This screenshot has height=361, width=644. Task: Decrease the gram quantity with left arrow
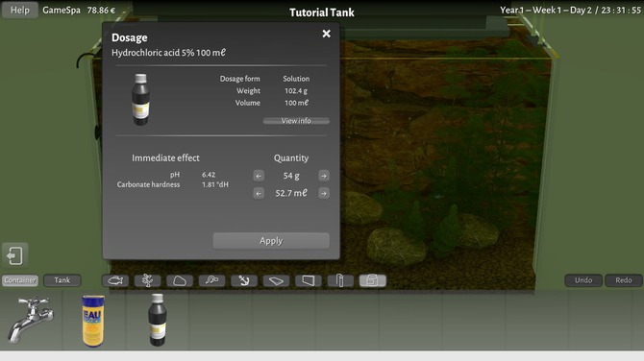(259, 176)
